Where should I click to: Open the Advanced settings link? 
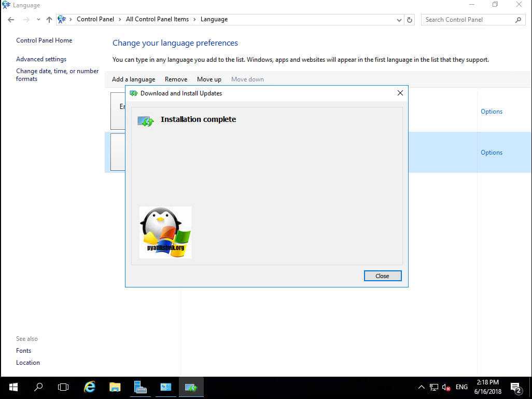(41, 59)
